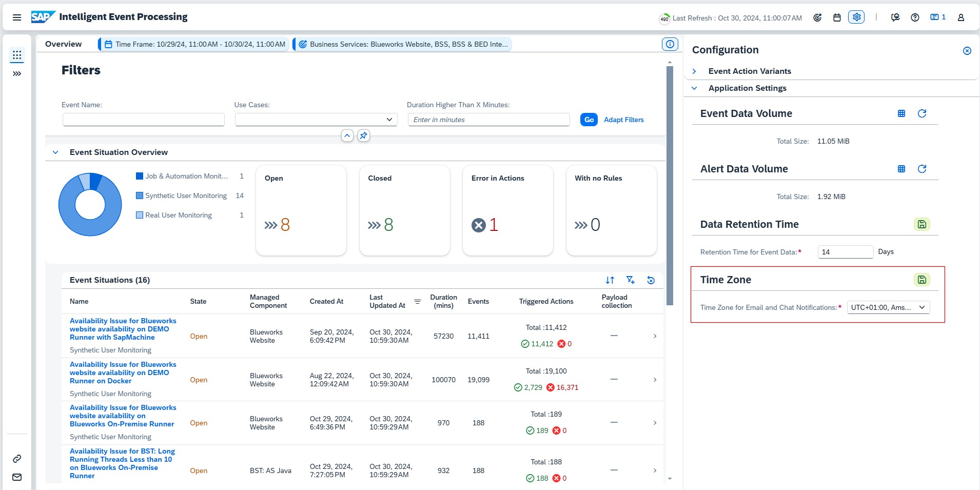Click the Adapt Filters link

coord(623,120)
